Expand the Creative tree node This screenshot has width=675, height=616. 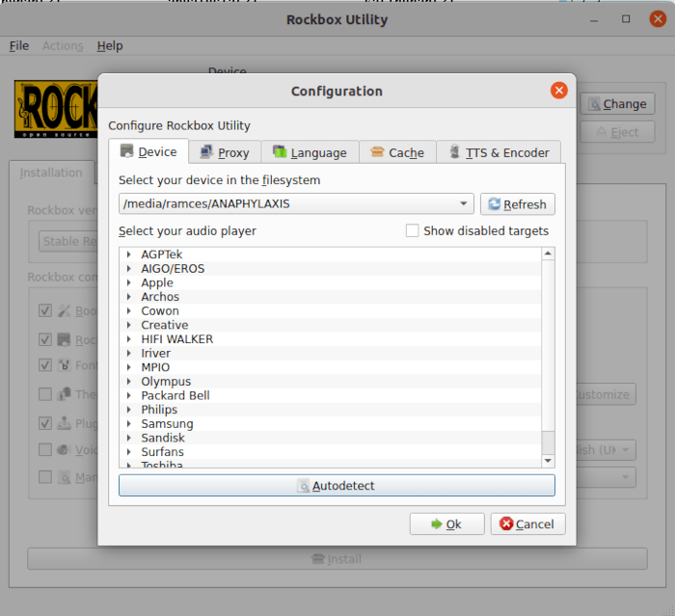128,325
